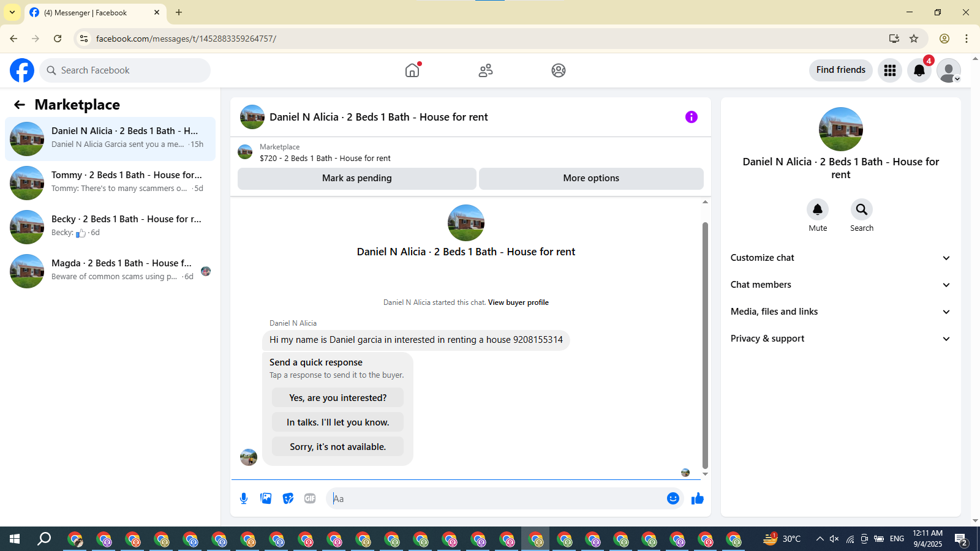
Task: Open the tab search dropdown arrow
Action: (x=12, y=12)
